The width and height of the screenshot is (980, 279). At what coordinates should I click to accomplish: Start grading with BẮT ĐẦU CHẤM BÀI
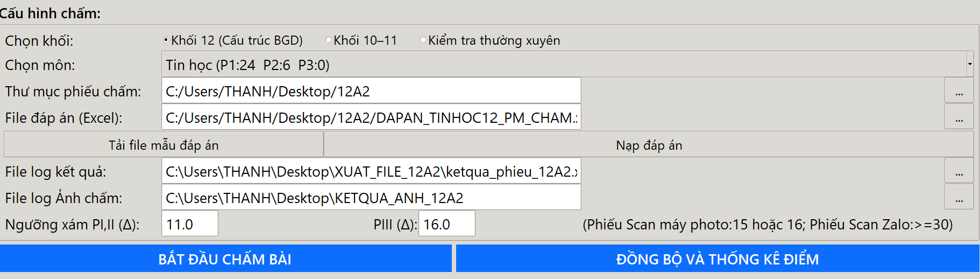225,259
